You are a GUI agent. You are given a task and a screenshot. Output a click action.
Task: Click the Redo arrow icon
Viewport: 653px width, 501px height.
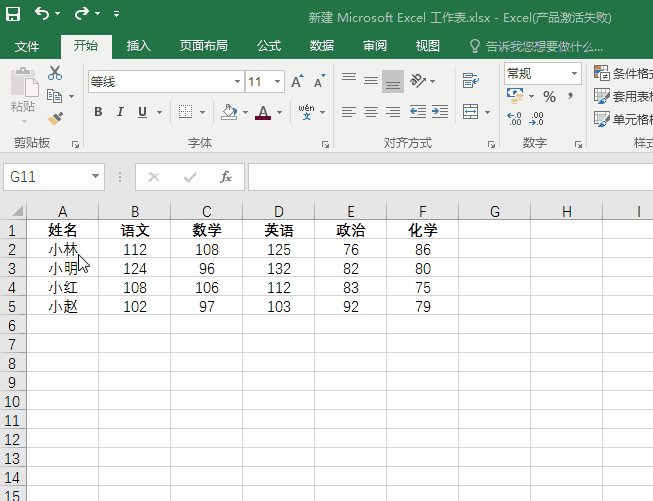(82, 14)
